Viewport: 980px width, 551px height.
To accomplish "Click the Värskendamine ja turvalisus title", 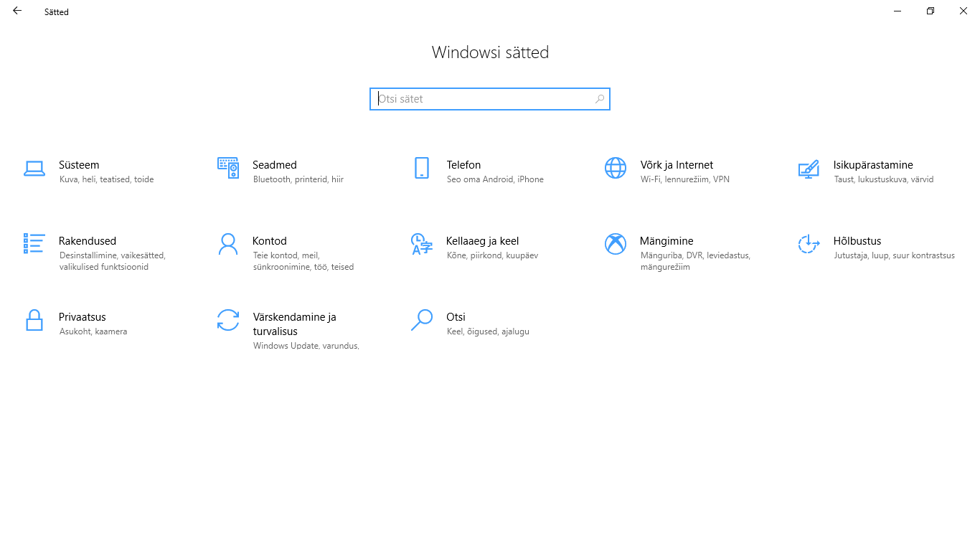I will 294,324.
